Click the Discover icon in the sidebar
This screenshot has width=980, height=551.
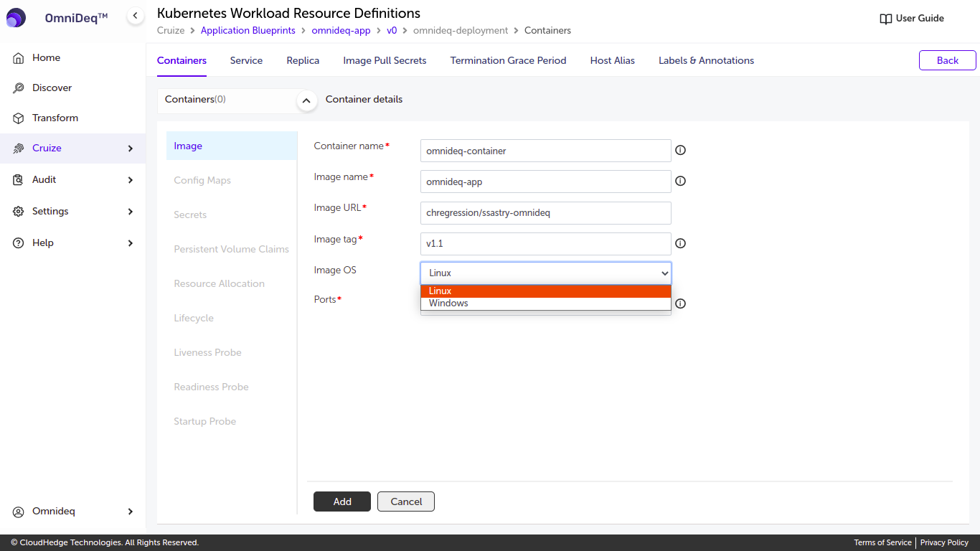click(19, 88)
